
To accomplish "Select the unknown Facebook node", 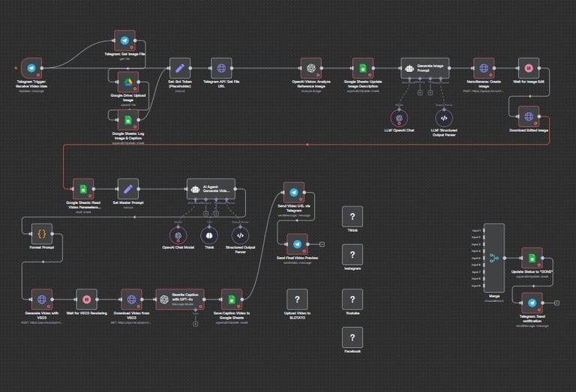I will click(352, 337).
